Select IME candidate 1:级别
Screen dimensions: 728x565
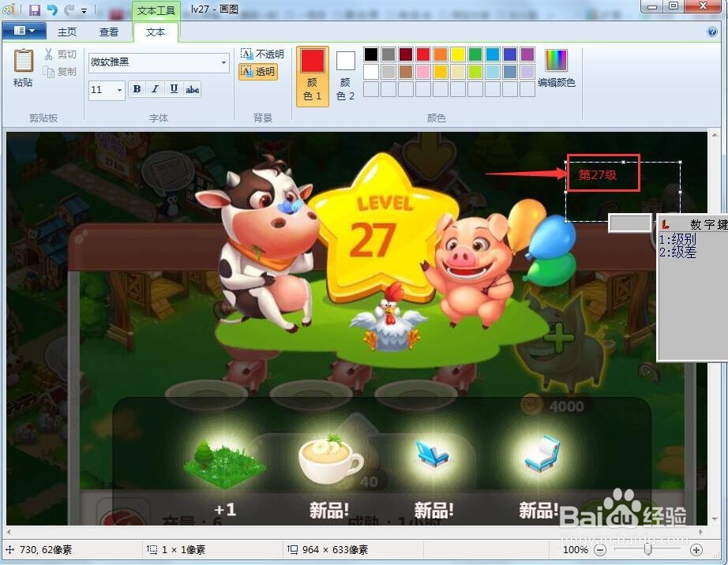click(677, 239)
